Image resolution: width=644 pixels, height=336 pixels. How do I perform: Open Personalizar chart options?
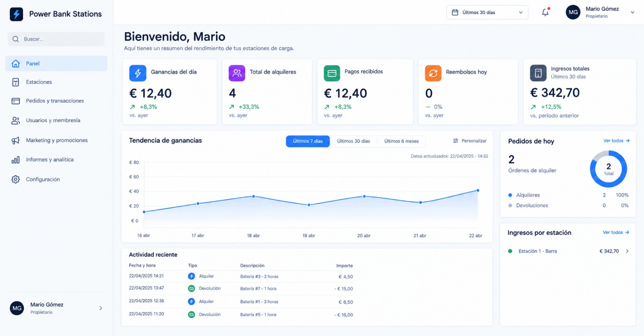coord(470,141)
